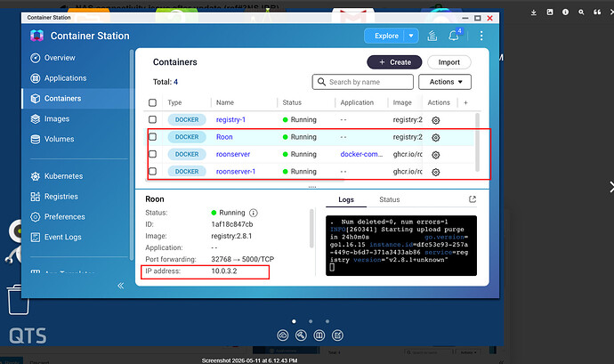Pop out the logs in new window

tap(473, 199)
